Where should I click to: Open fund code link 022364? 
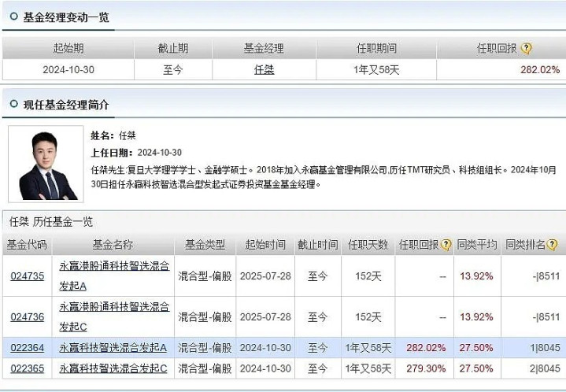click(x=28, y=348)
